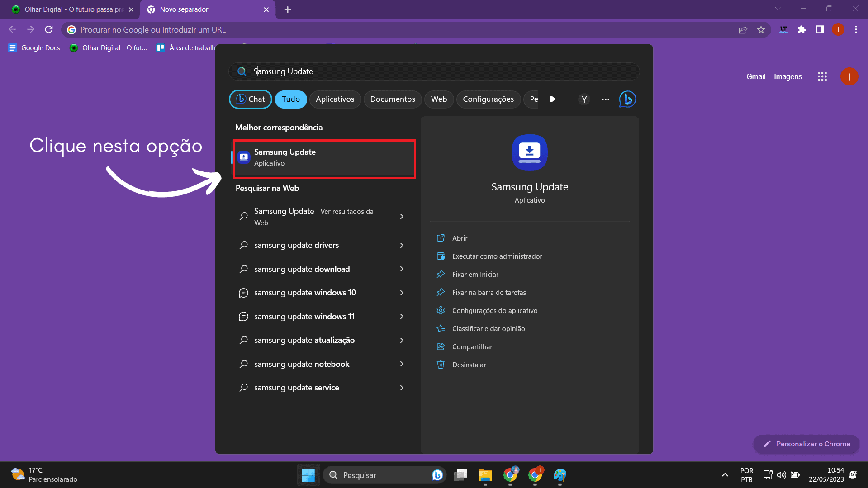
Task: Select samsung update service suggestion
Action: pyautogui.click(x=296, y=388)
